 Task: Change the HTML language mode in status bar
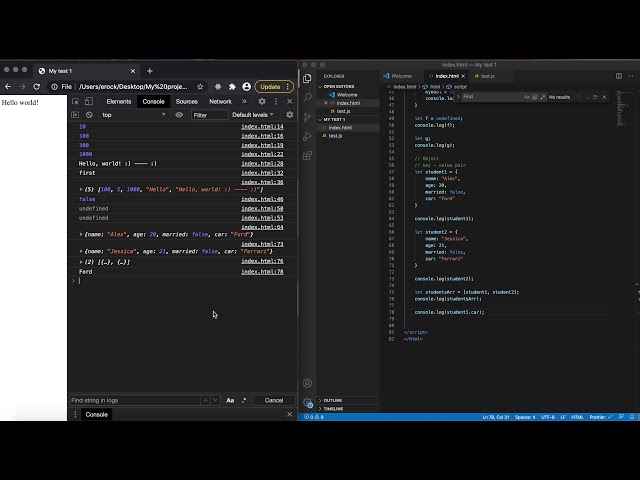[x=577, y=417]
